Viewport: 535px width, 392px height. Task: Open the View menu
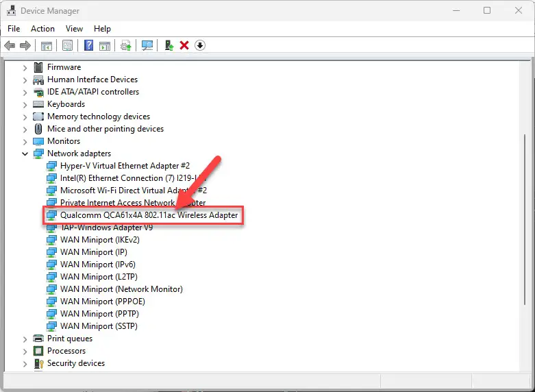click(x=74, y=29)
